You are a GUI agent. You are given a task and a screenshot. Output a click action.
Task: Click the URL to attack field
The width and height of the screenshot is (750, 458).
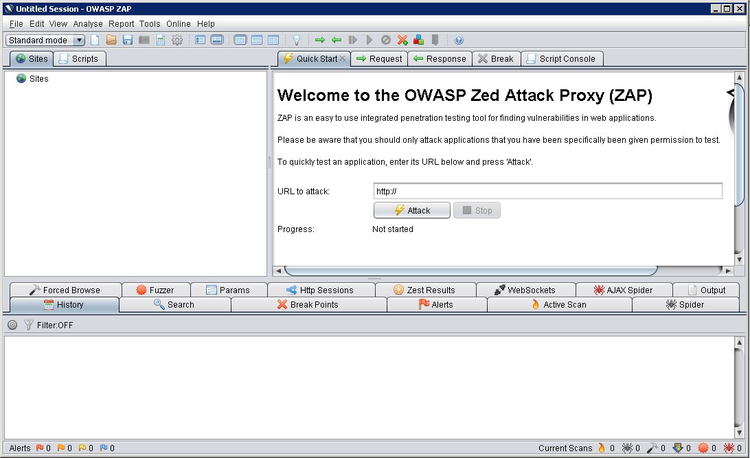[548, 191]
